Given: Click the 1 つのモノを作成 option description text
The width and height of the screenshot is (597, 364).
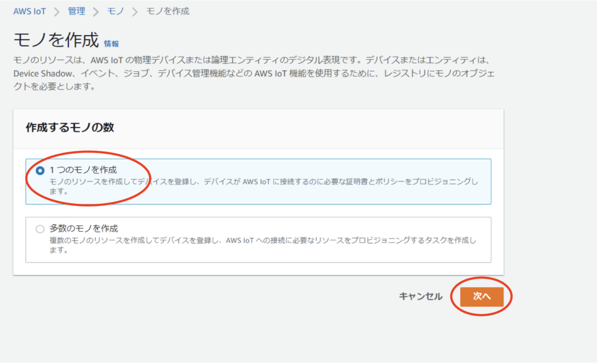Looking at the screenshot, I should (x=264, y=186).
